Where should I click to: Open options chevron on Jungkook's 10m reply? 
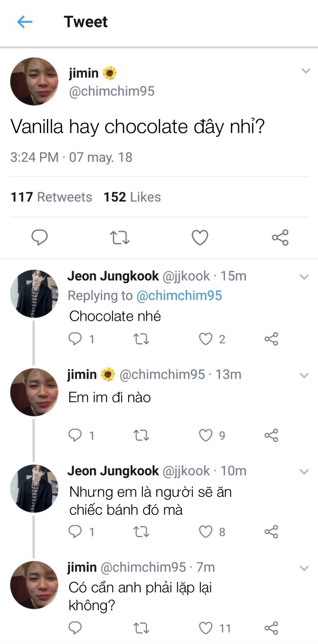click(x=304, y=471)
